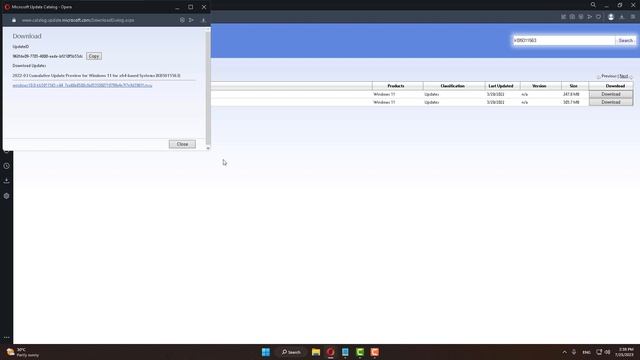Open the Opera account profile icon

[x=611, y=17]
